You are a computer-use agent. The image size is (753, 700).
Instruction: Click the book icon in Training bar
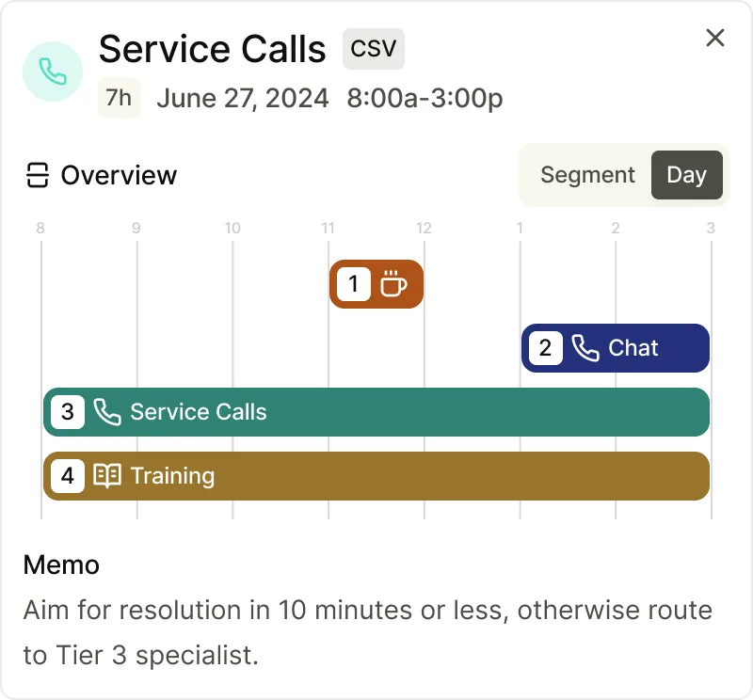click(107, 476)
